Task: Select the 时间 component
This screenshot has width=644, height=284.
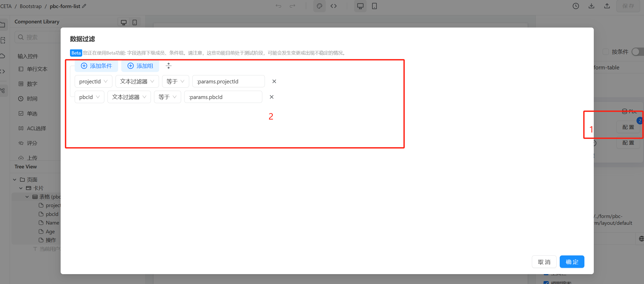Action: [x=28, y=99]
